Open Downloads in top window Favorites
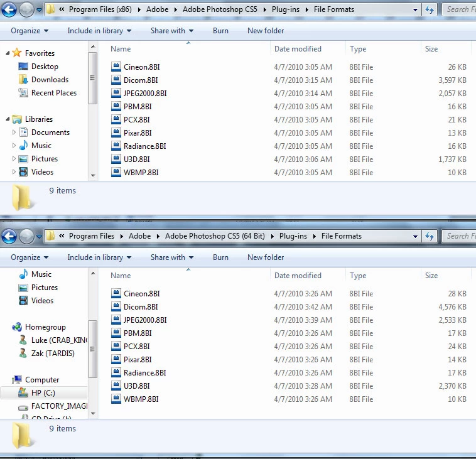The image size is (476, 459). pos(43,80)
